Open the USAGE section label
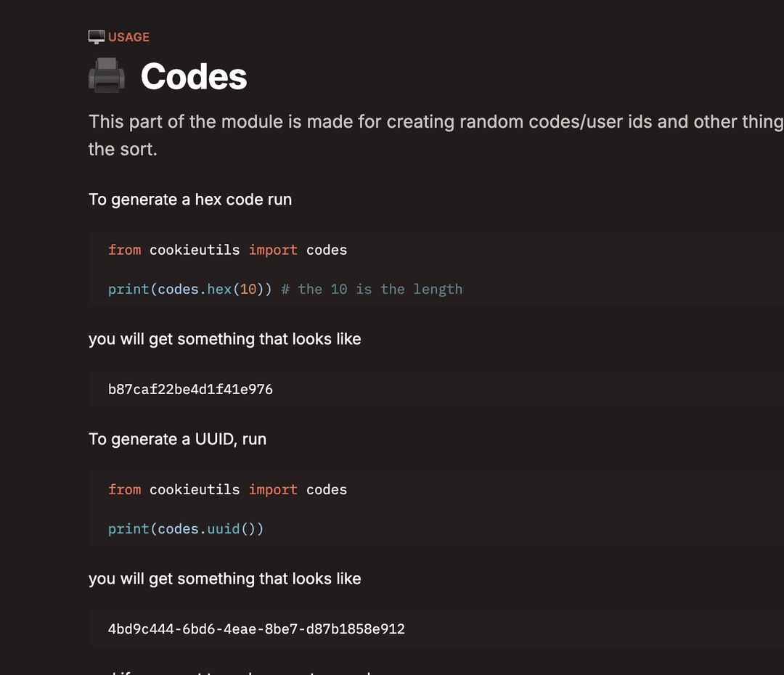Viewport: 784px width, 675px height. [128, 37]
